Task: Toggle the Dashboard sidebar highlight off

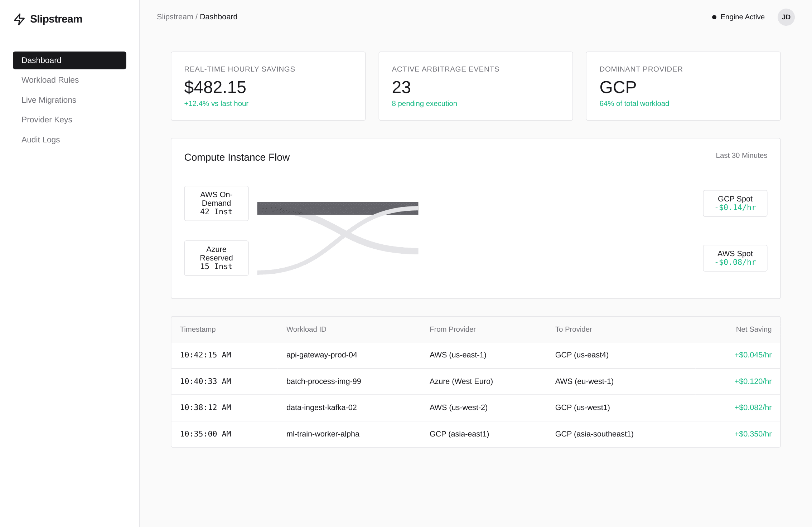Action: pyautogui.click(x=69, y=60)
